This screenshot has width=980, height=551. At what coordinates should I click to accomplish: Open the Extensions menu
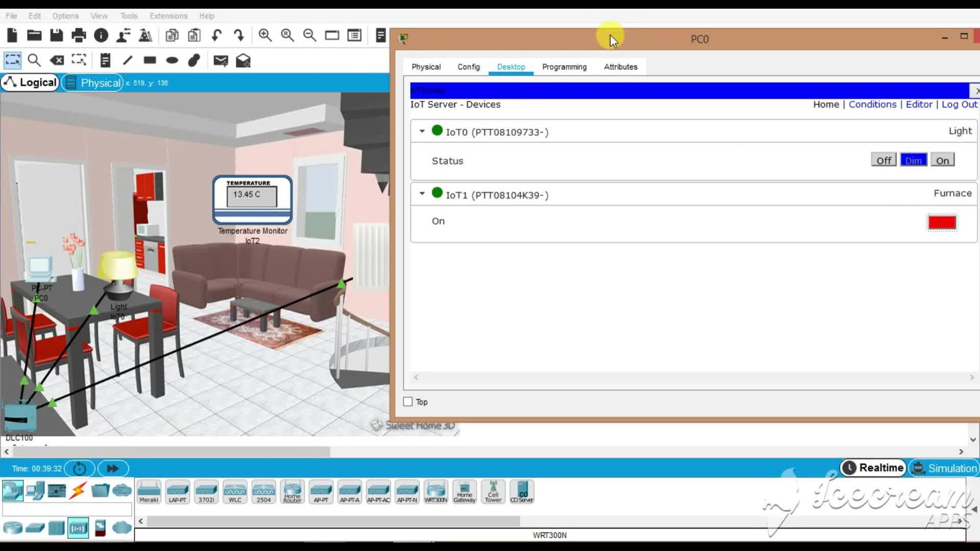pos(168,16)
